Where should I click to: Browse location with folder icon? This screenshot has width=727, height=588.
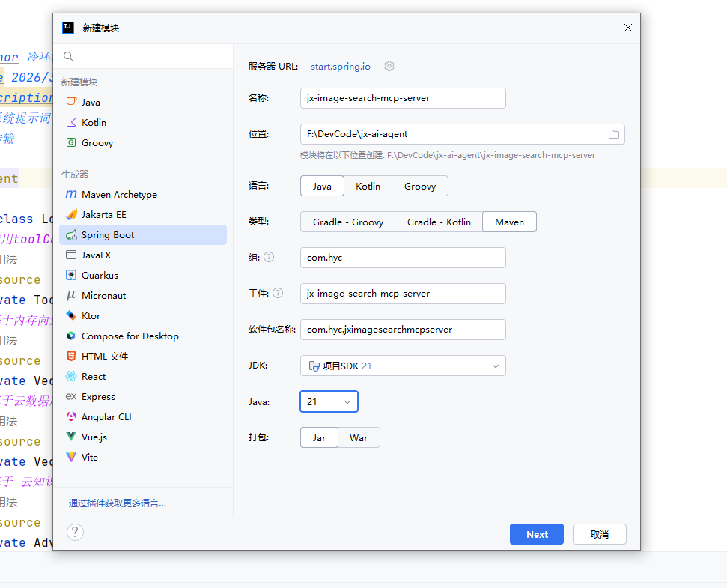pyautogui.click(x=614, y=134)
